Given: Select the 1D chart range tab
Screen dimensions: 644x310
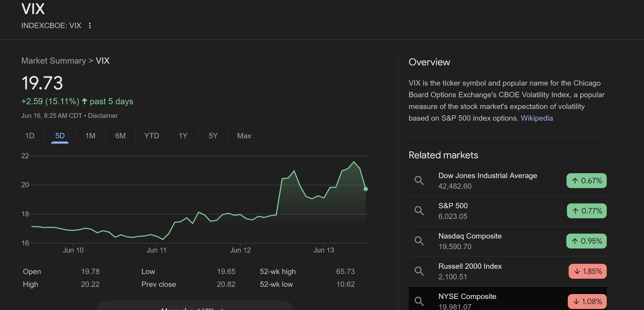Looking at the screenshot, I should [x=30, y=136].
